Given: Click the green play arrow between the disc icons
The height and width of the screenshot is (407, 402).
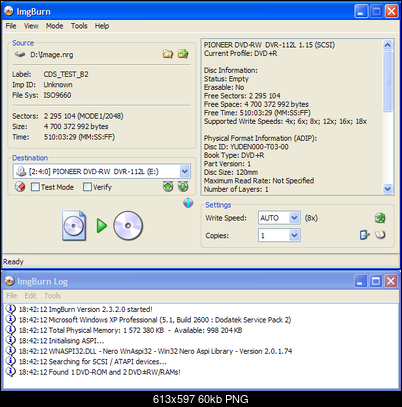Looking at the screenshot, I should pos(102,226).
